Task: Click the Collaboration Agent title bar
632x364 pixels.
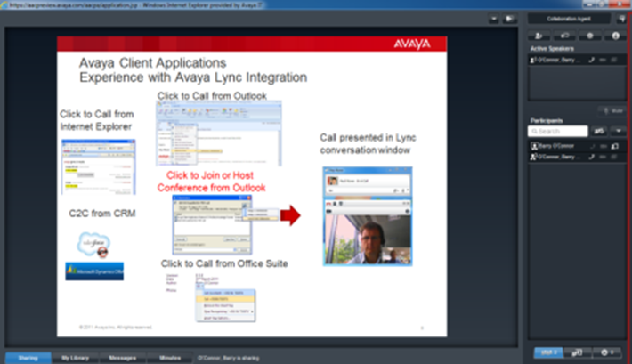Action: pyautogui.click(x=569, y=19)
